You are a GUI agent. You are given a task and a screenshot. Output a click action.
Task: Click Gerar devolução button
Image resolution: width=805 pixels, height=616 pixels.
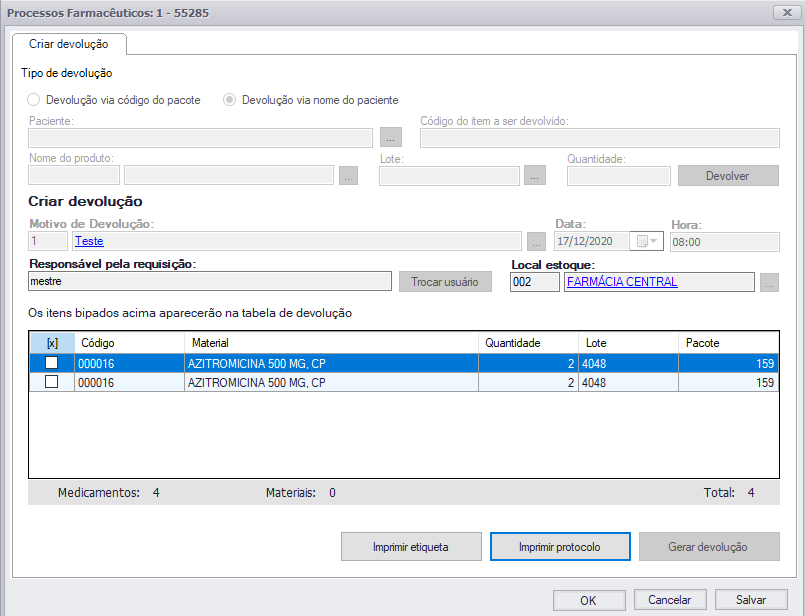coord(709,547)
